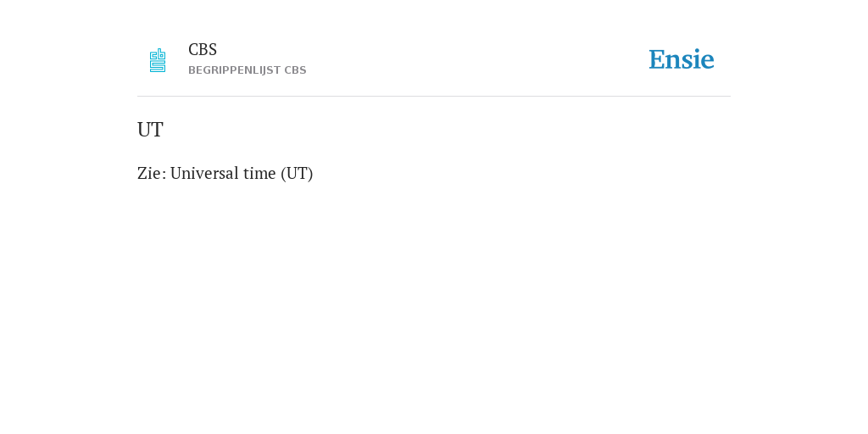868x434 pixels.
Task: Select the "CBS" author name title
Action: (x=203, y=49)
